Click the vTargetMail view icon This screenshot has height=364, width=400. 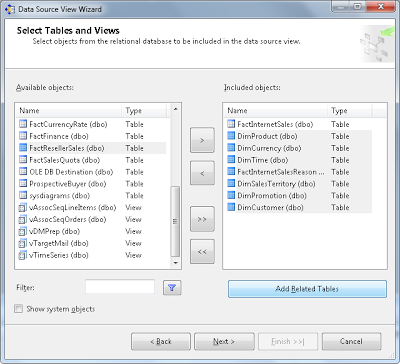[22, 243]
